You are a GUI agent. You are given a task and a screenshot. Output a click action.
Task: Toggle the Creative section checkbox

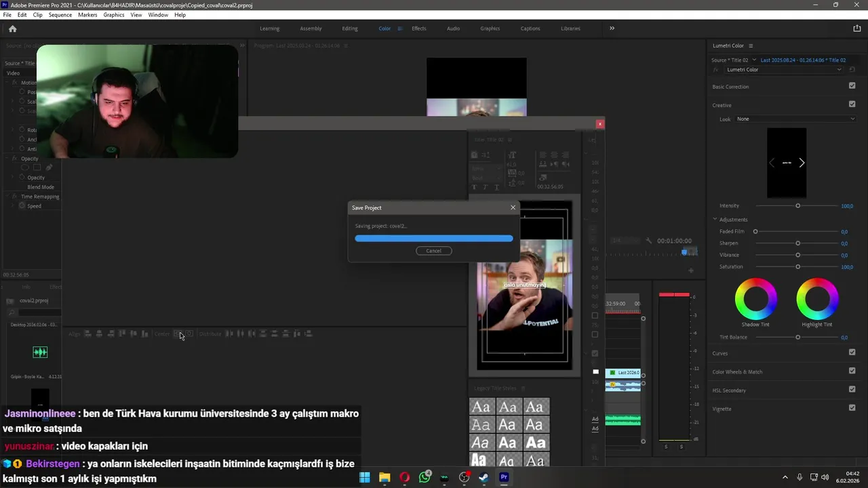pos(852,104)
